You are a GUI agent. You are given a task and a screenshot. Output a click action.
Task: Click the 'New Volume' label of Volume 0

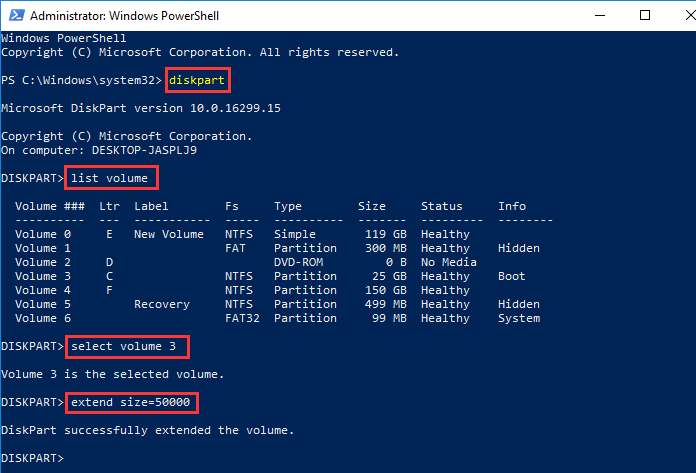pos(169,234)
